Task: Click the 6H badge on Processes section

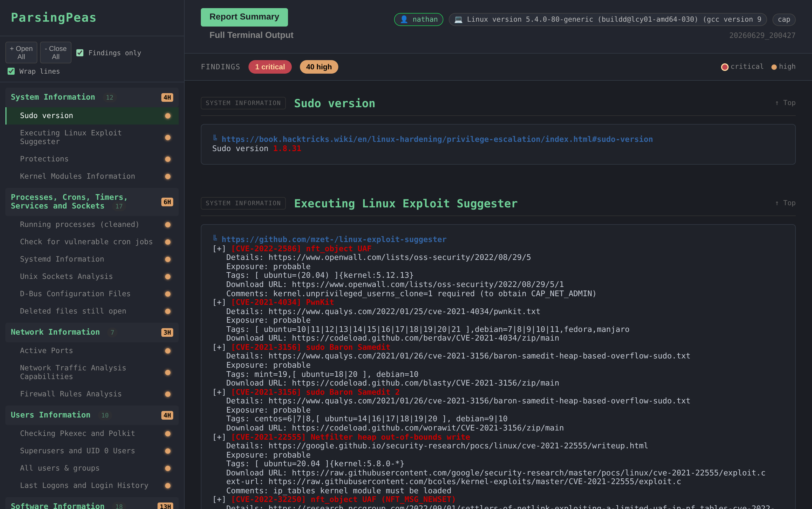Action: point(167,202)
